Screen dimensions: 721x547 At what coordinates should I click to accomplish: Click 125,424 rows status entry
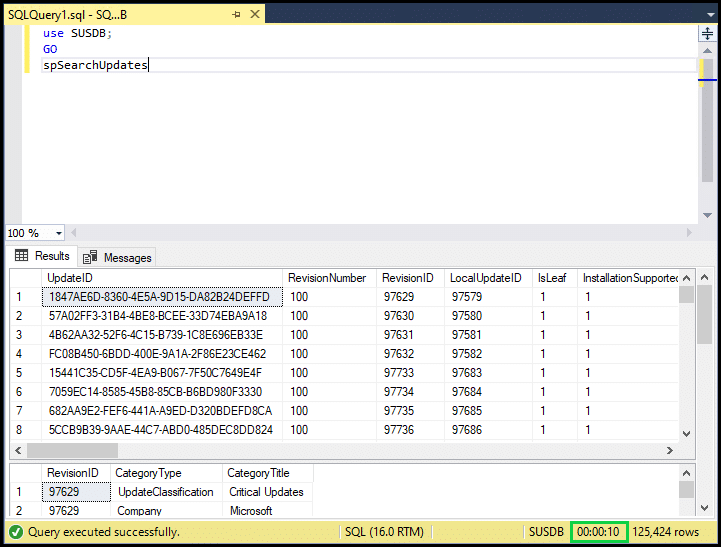point(665,532)
